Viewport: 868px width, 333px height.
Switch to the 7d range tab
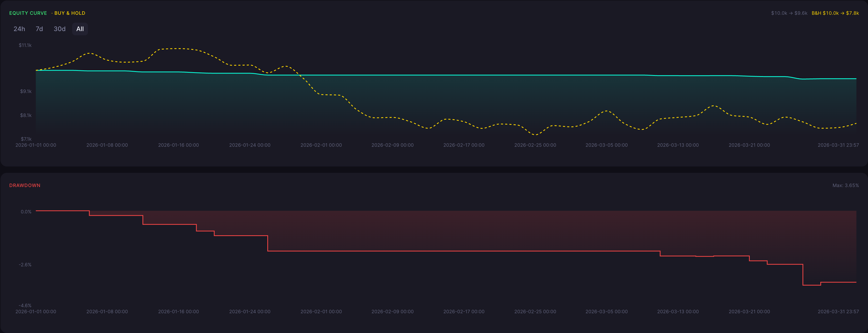tap(39, 29)
